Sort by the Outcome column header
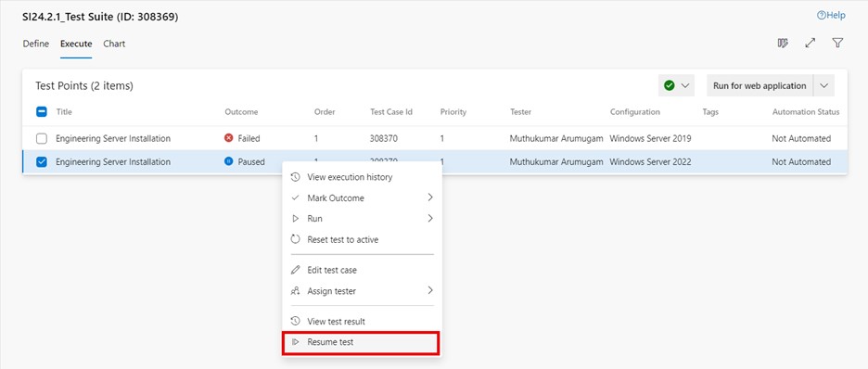 coord(241,112)
